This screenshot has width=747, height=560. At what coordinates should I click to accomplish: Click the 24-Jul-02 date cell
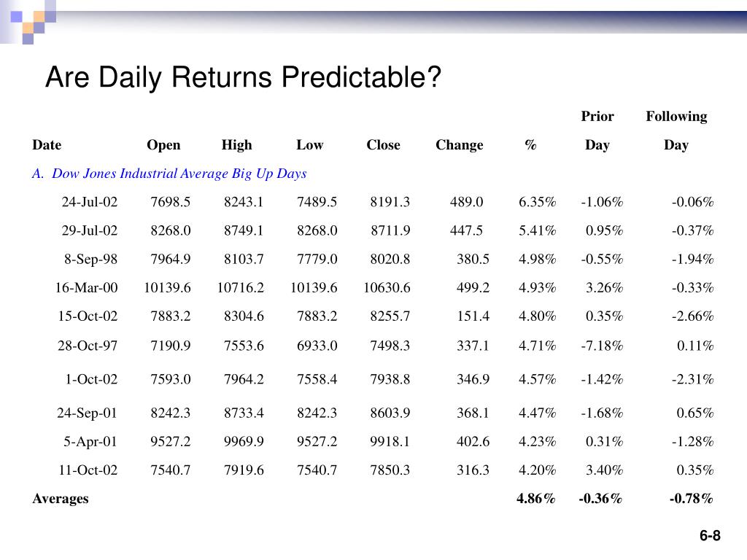pos(90,202)
